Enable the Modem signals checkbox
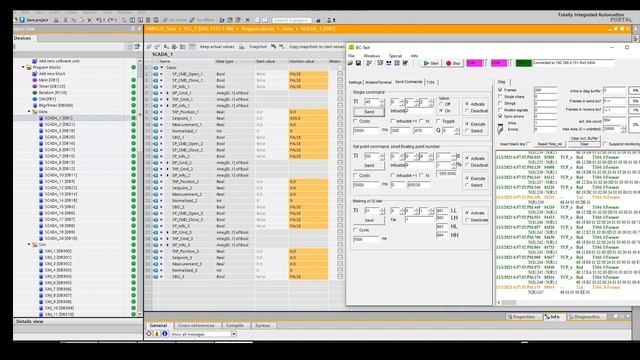640x360 pixels. point(500,110)
